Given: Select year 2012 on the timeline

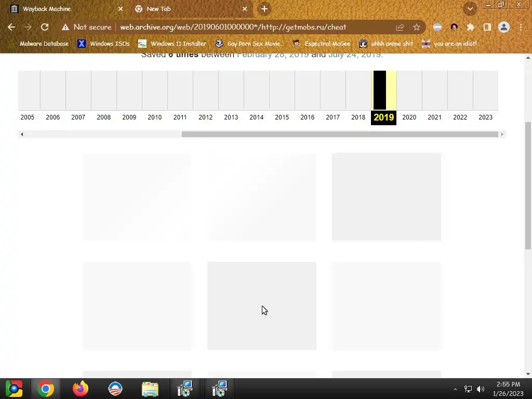Looking at the screenshot, I should click(205, 117).
